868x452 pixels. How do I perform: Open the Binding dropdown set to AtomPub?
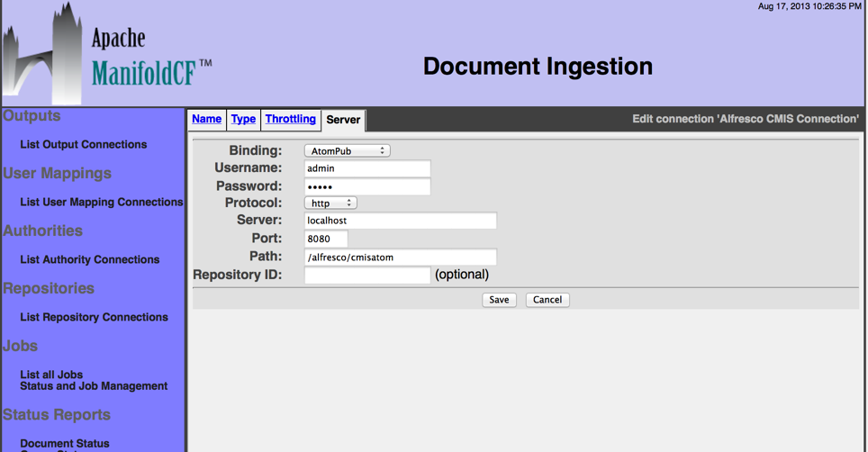coord(347,150)
